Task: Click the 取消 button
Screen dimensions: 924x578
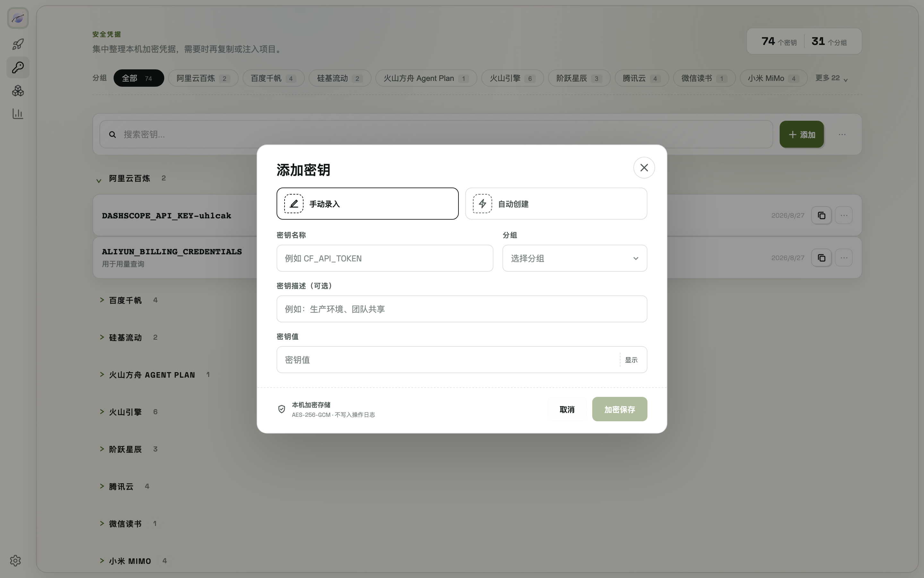Action: click(x=567, y=409)
